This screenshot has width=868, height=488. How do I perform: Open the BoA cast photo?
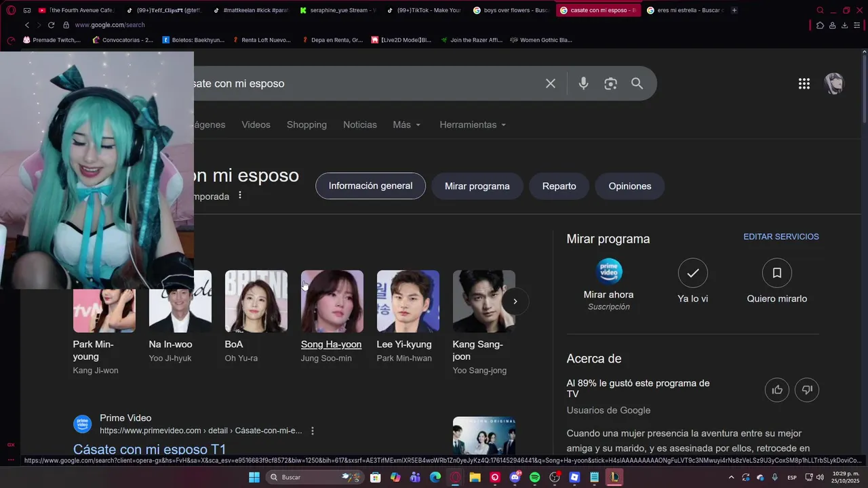[256, 301]
